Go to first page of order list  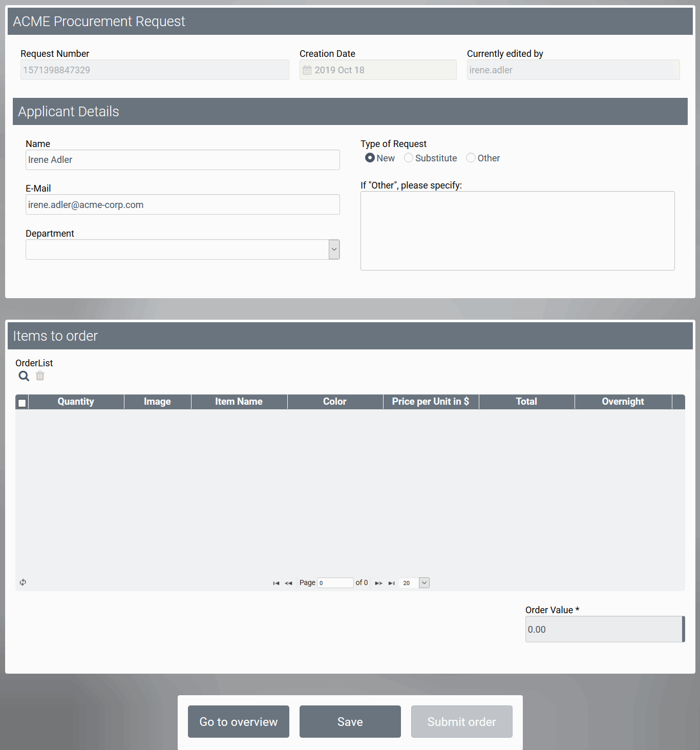[277, 583]
